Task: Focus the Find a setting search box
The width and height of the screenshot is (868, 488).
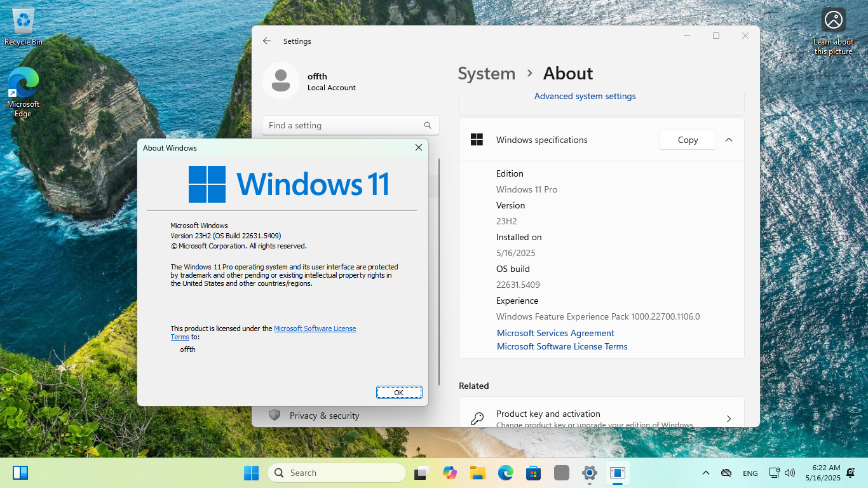Action: click(351, 125)
